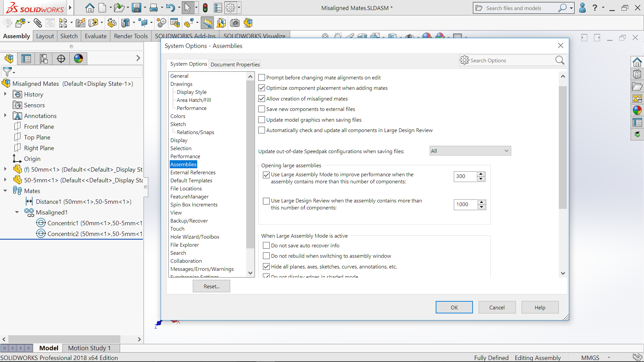Click the FeatureManager filter funnel icon
Screen dimensions: 644x362
click(x=7, y=71)
